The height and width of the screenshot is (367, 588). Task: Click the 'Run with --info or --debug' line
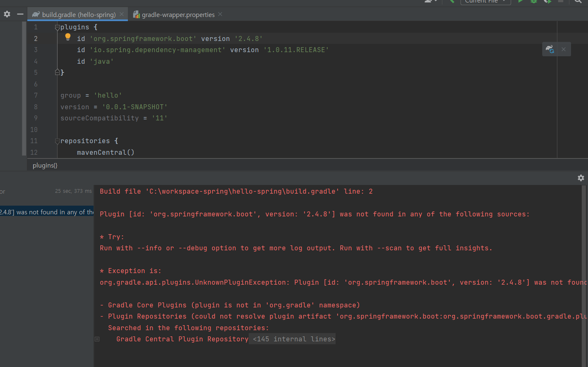pos(296,248)
